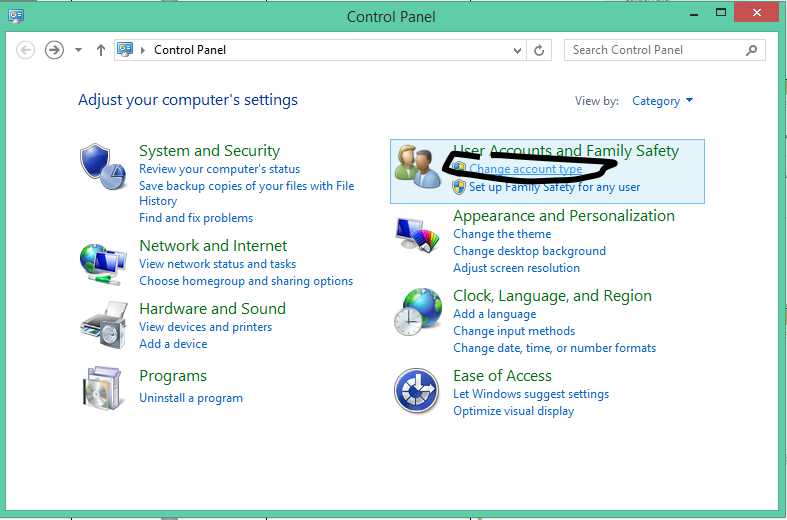787x520 pixels.
Task: Expand the address bar history dropdown
Action: (x=517, y=50)
